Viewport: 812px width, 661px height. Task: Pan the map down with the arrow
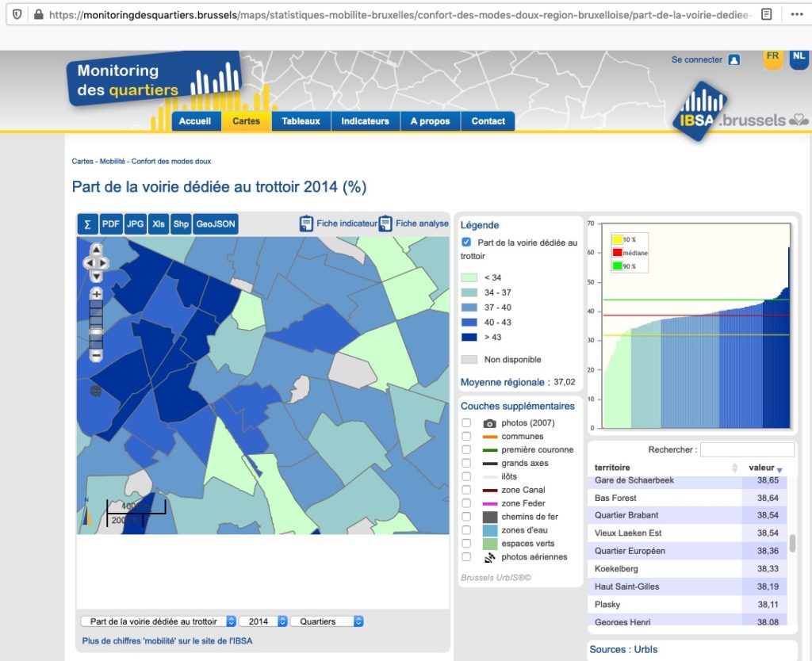pyautogui.click(x=96, y=277)
